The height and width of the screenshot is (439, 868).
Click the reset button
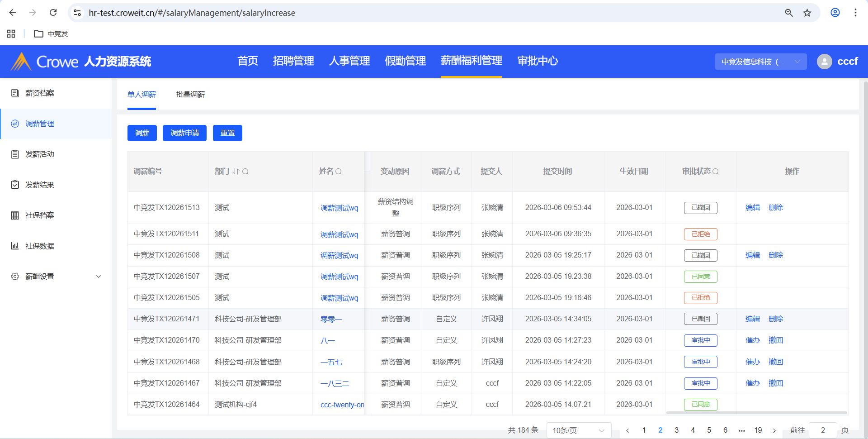227,133
